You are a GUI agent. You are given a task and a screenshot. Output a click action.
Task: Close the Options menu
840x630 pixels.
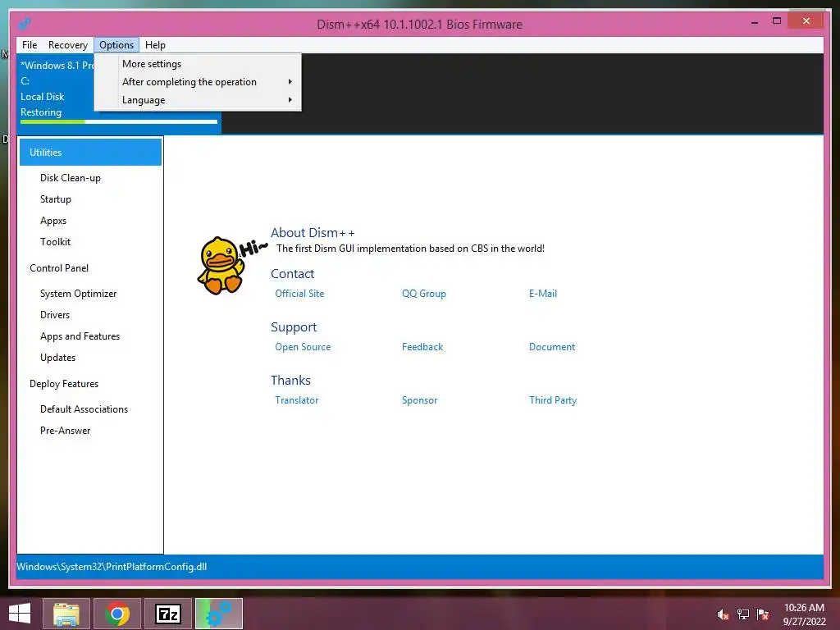(116, 45)
